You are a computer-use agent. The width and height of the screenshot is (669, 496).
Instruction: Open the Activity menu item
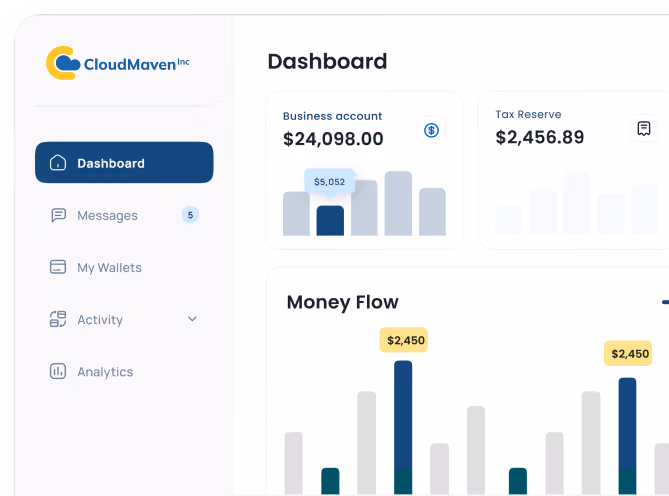pyautogui.click(x=124, y=319)
